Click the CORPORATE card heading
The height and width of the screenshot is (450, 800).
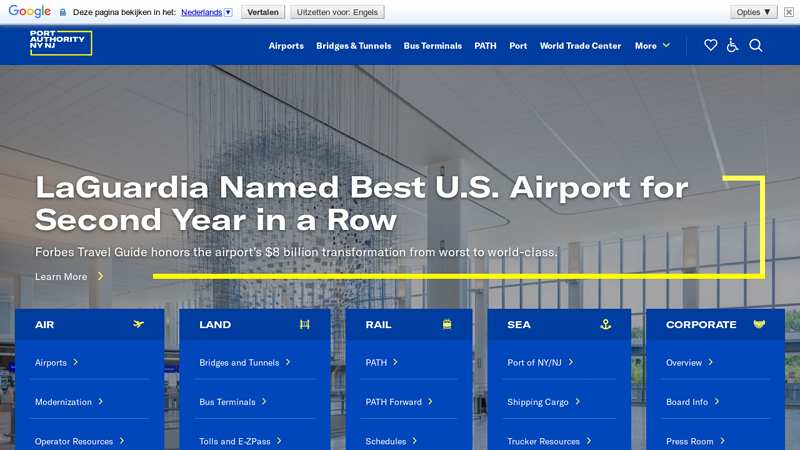tap(701, 324)
